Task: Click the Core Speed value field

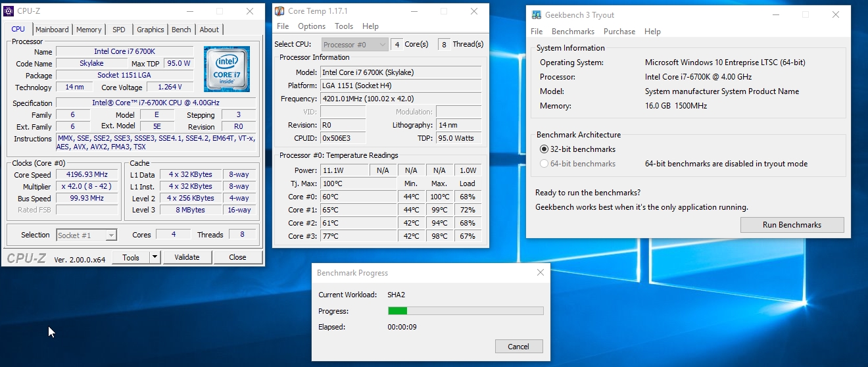Action: (x=86, y=175)
